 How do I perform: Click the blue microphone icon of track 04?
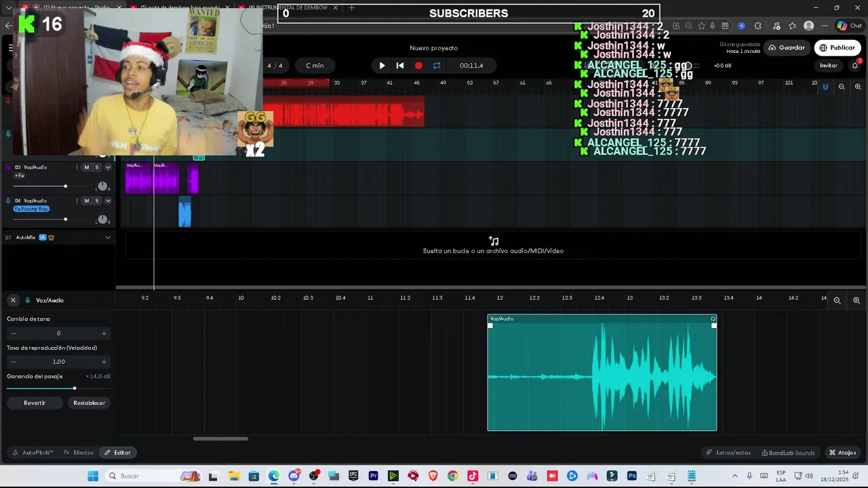8,201
